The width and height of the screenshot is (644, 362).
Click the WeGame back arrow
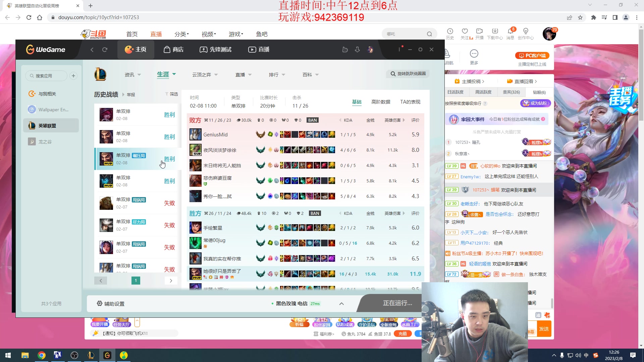pos(92,50)
